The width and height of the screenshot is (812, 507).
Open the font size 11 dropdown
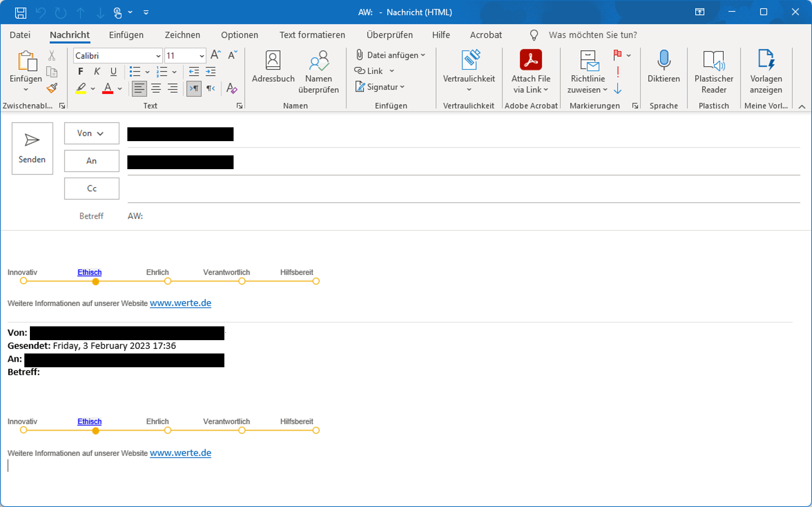[201, 56]
